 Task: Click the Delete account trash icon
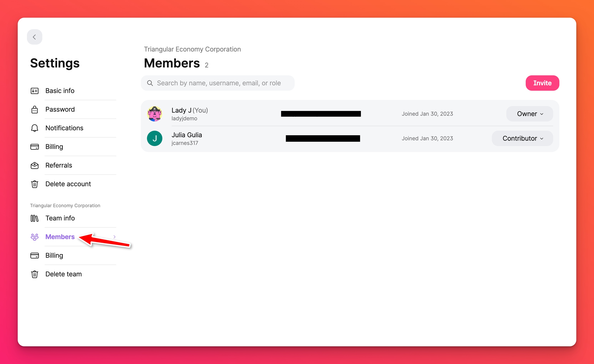(x=34, y=184)
